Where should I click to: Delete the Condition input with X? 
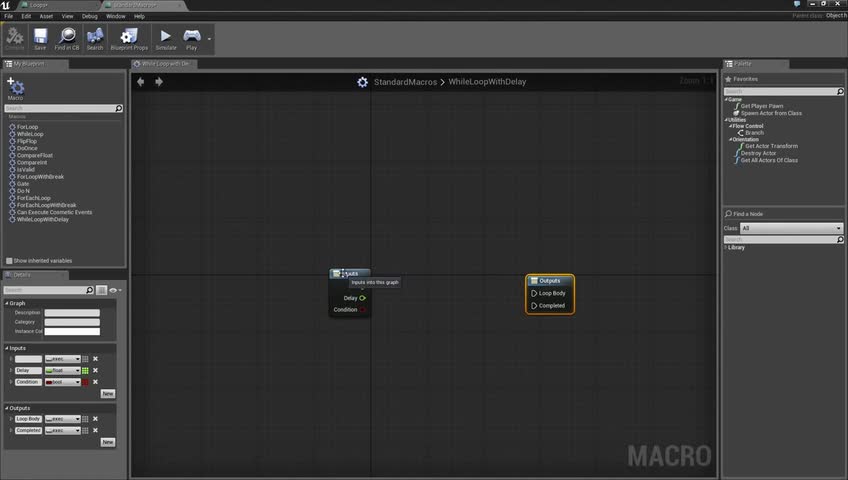point(95,382)
